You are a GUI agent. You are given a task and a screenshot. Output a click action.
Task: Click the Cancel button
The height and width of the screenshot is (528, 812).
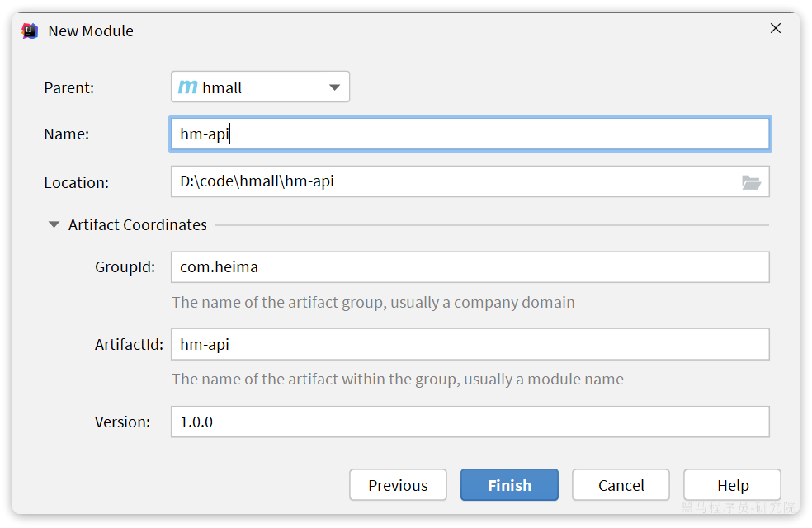click(x=621, y=485)
